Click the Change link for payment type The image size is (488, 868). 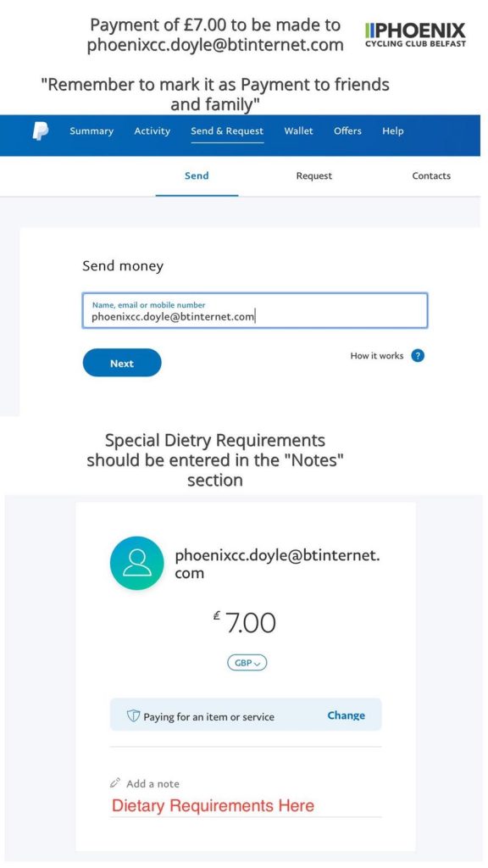pyautogui.click(x=347, y=715)
